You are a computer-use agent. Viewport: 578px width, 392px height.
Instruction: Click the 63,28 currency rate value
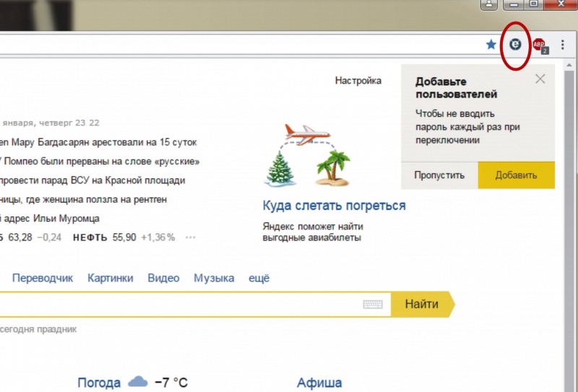[20, 238]
